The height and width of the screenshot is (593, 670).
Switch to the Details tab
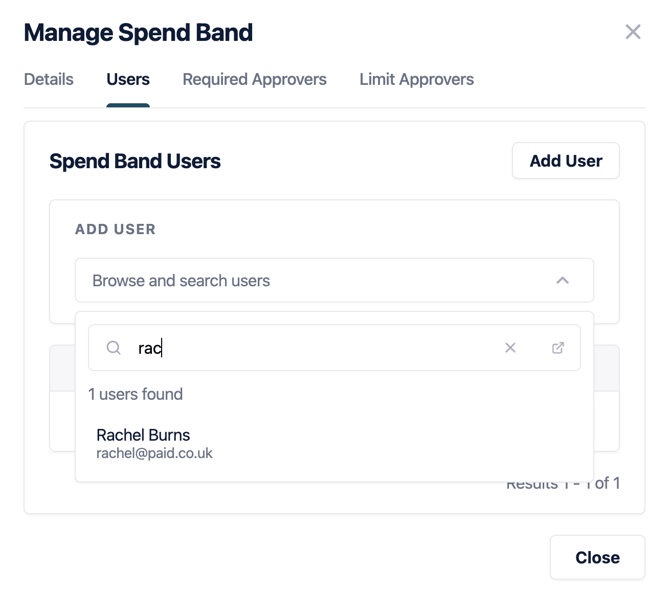(x=49, y=79)
